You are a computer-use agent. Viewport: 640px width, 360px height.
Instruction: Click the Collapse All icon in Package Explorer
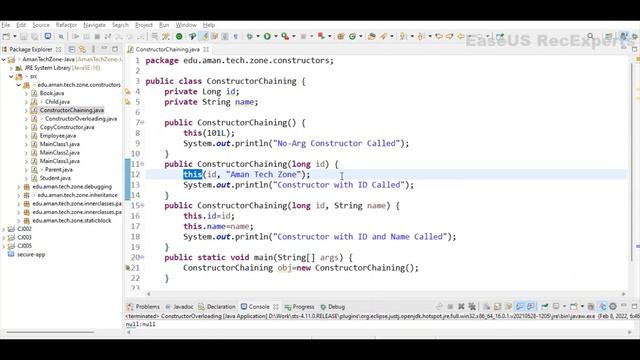(72, 49)
